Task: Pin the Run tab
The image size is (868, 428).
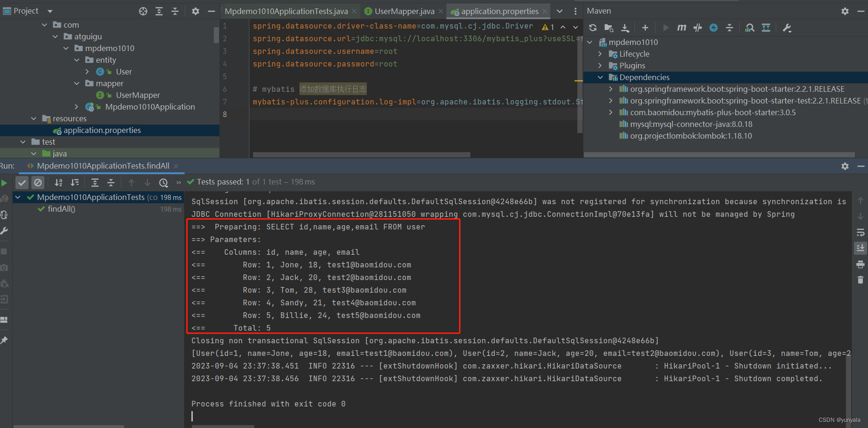Action: click(4, 340)
